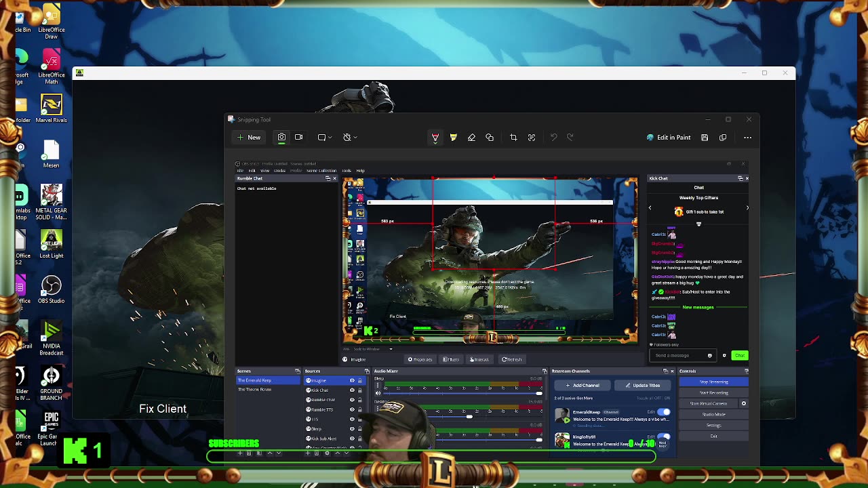Open the Shapes tool in Snipping Tool
This screenshot has height=488, width=868.
(490, 138)
